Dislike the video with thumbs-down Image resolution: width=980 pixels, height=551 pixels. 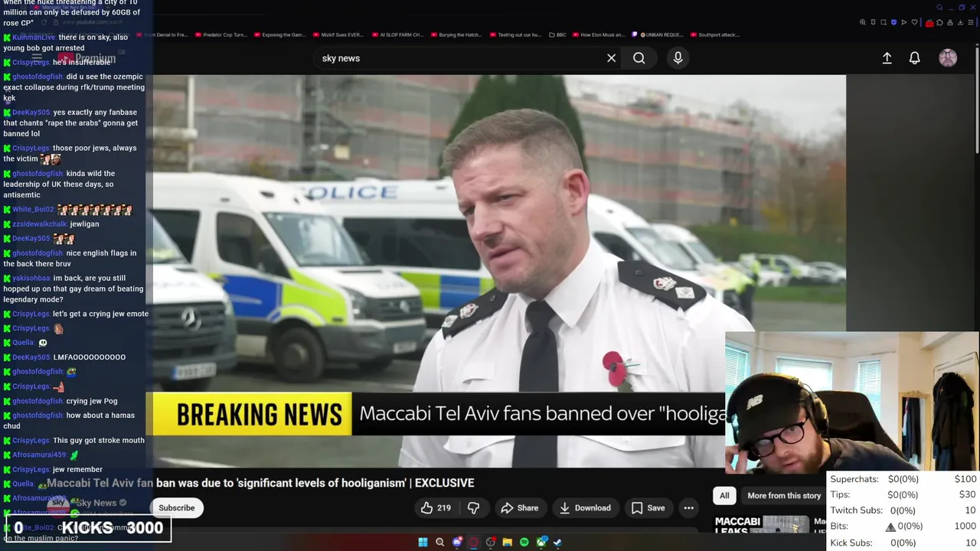pos(473,508)
